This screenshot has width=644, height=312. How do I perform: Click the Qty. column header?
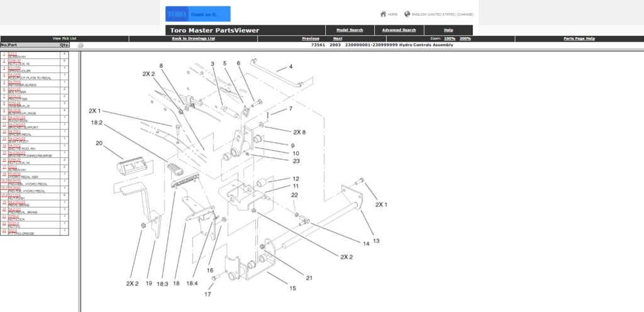[x=65, y=45]
